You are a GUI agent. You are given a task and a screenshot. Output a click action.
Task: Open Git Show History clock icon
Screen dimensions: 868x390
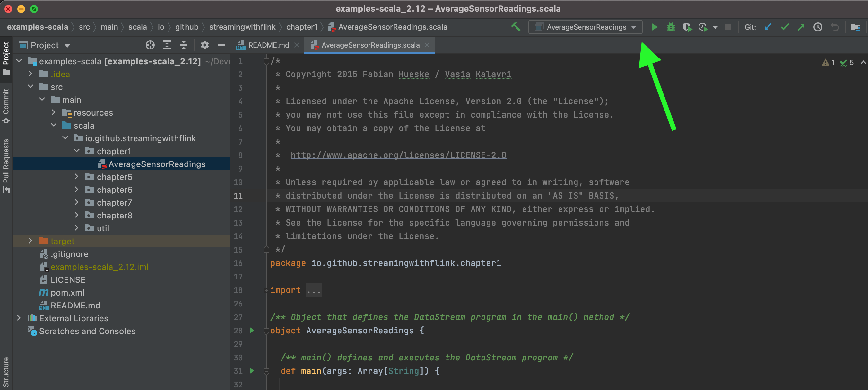tap(818, 27)
